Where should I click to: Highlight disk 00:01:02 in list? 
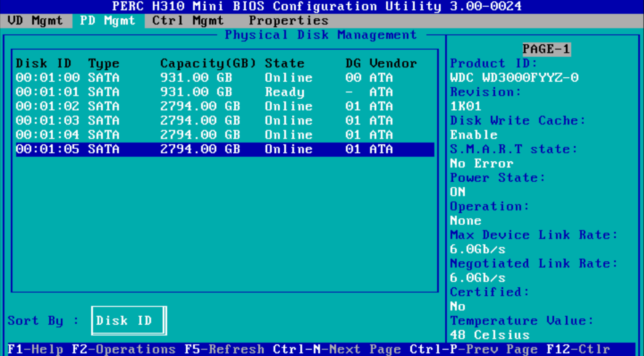pos(204,106)
